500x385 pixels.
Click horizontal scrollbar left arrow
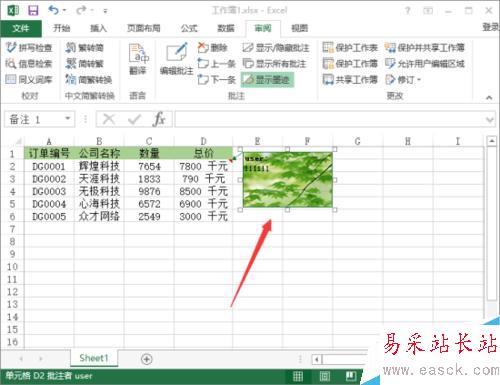click(x=317, y=359)
